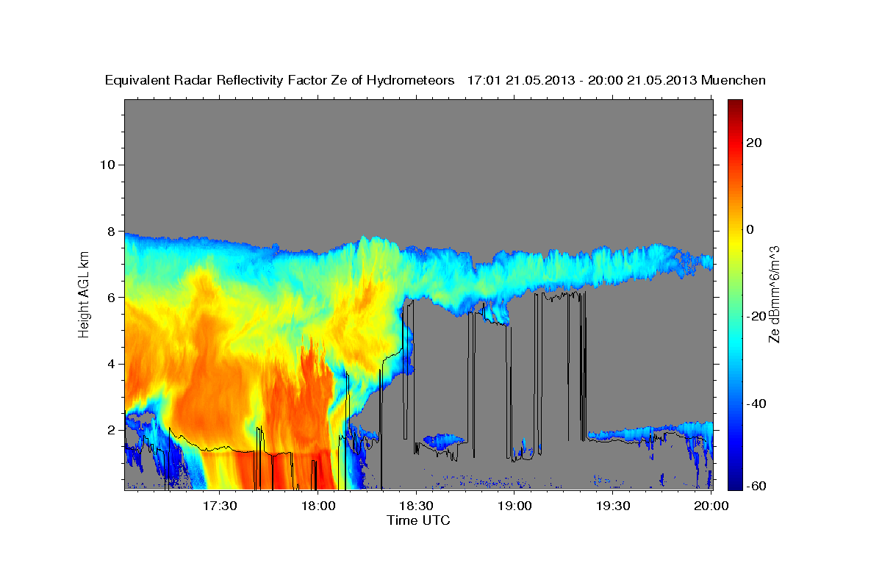
Task: Click the height axis label 2
Action: point(111,430)
